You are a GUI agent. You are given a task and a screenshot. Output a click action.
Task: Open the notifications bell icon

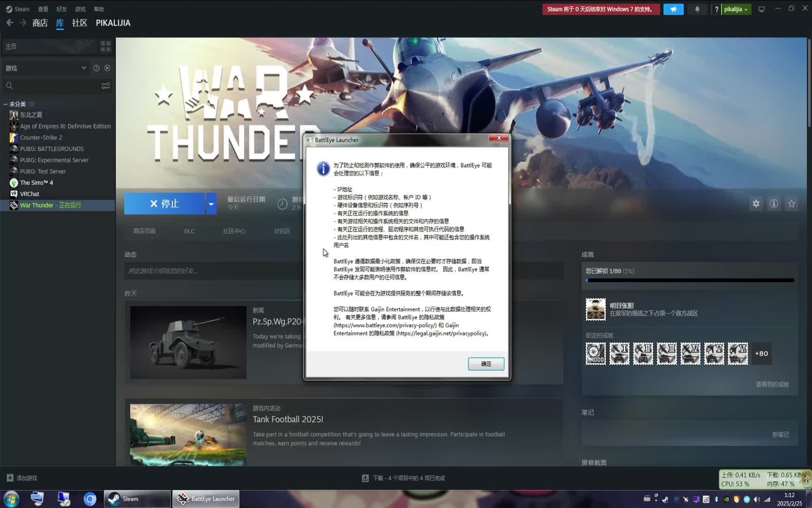(697, 9)
